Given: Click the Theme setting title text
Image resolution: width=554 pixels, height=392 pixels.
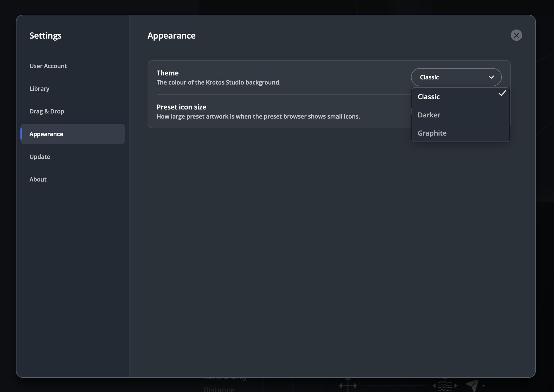Looking at the screenshot, I should pos(167,73).
